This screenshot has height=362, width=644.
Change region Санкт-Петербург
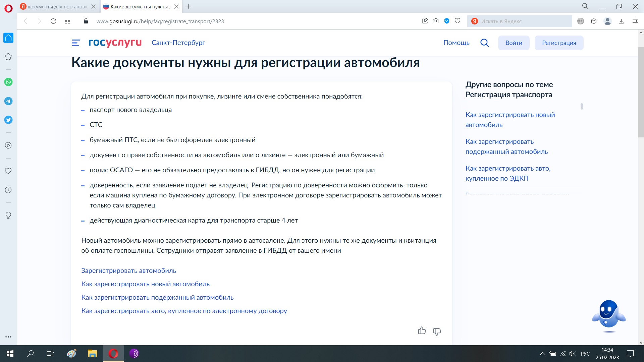[178, 43]
